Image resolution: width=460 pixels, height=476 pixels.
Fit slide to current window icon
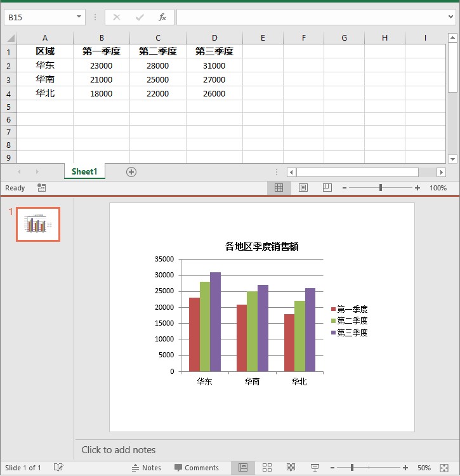tap(444, 468)
